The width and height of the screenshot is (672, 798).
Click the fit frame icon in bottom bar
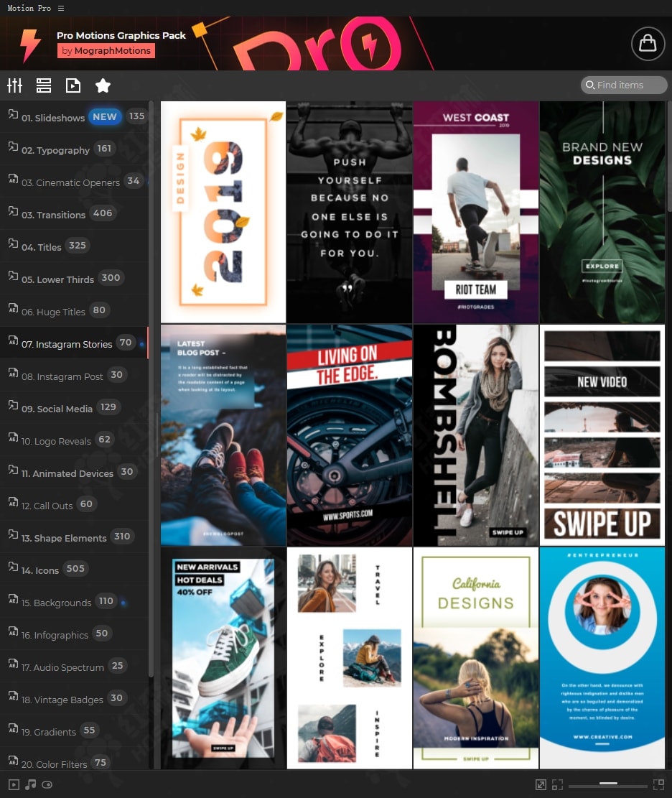558,785
